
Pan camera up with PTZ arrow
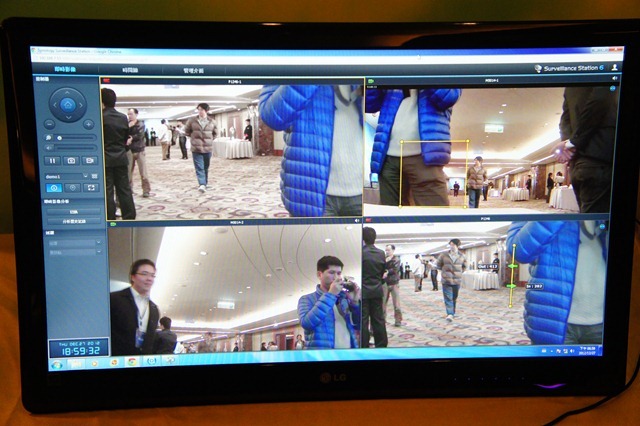pyautogui.click(x=68, y=92)
